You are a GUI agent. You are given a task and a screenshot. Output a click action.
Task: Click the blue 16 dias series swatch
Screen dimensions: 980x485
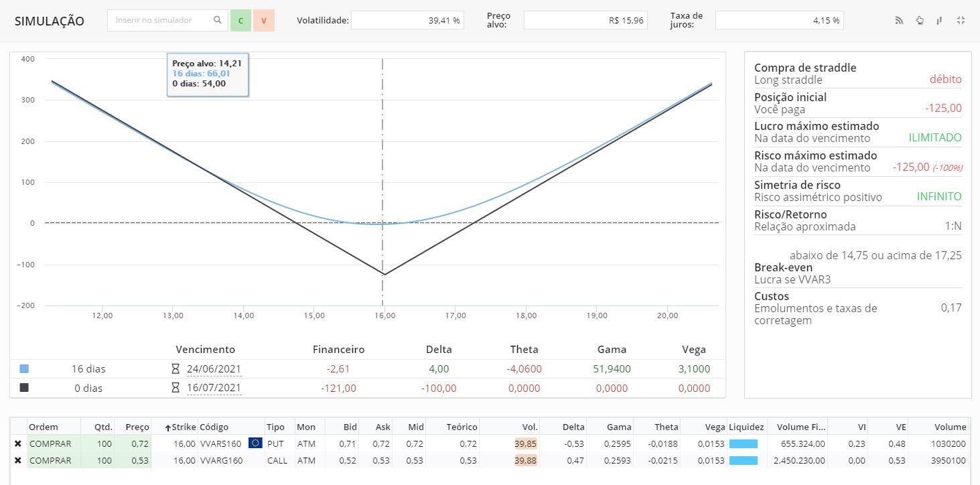(24, 369)
